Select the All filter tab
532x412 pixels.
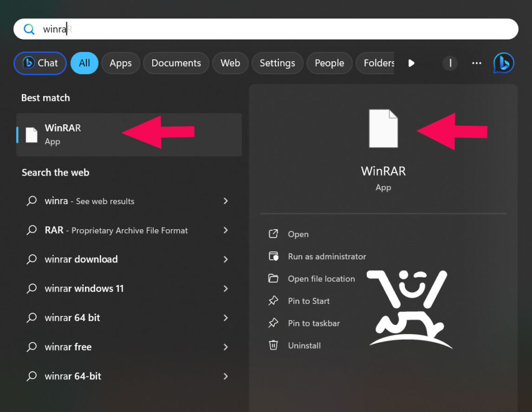(x=85, y=63)
